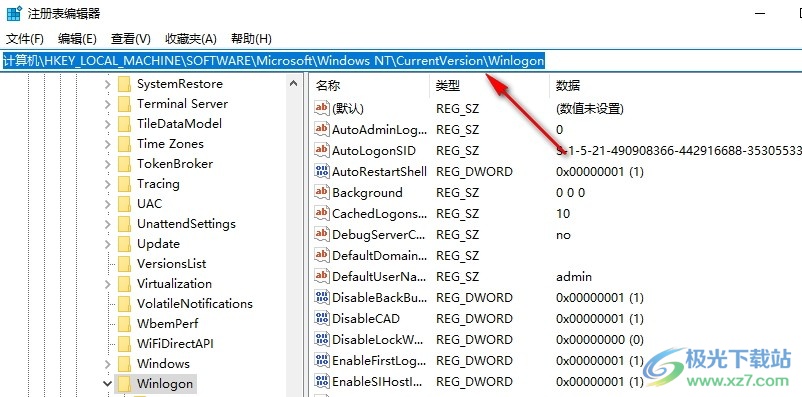Expand the Time Zones key
802x397 pixels.
click(107, 144)
